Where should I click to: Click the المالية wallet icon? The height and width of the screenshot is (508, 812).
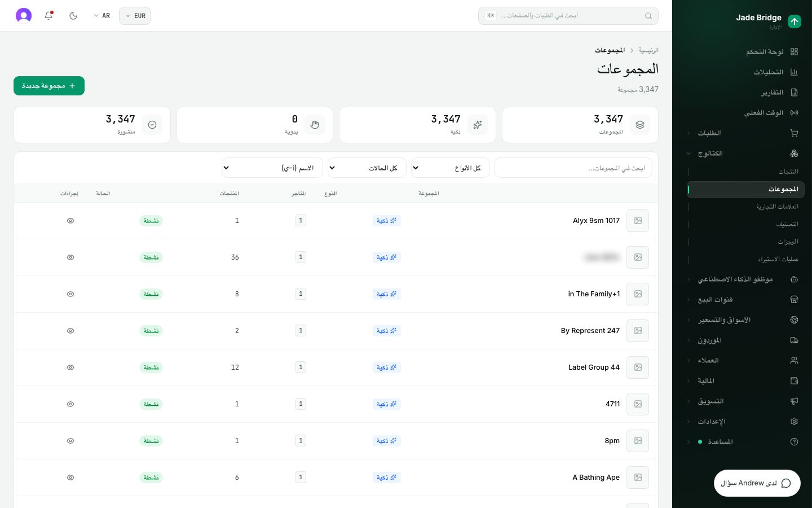pos(794,381)
